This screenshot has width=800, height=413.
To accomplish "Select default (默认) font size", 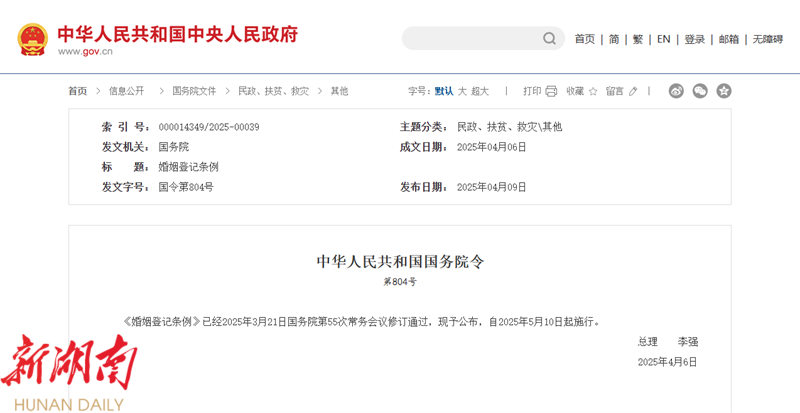I will click(443, 91).
